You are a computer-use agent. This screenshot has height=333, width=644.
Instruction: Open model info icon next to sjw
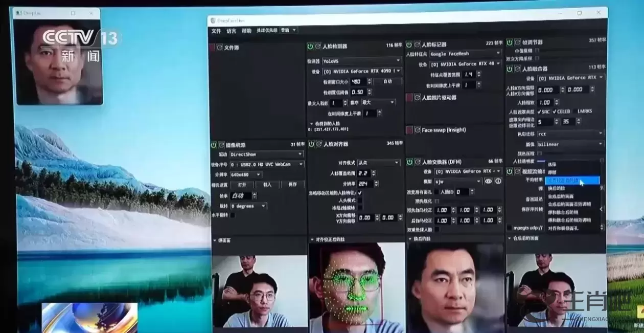point(498,181)
